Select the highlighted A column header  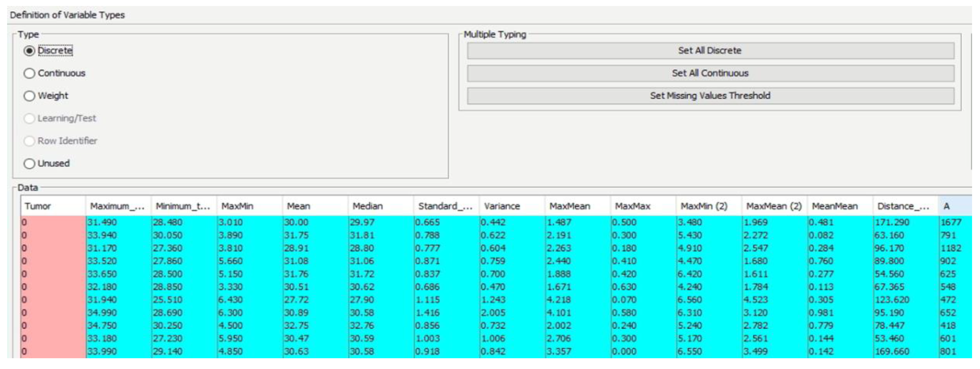pyautogui.click(x=954, y=206)
